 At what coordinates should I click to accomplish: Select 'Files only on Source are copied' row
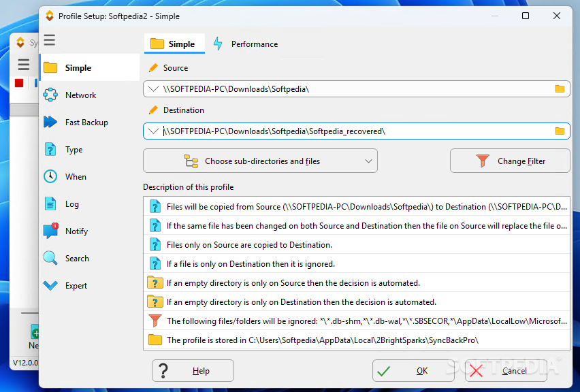click(x=357, y=245)
